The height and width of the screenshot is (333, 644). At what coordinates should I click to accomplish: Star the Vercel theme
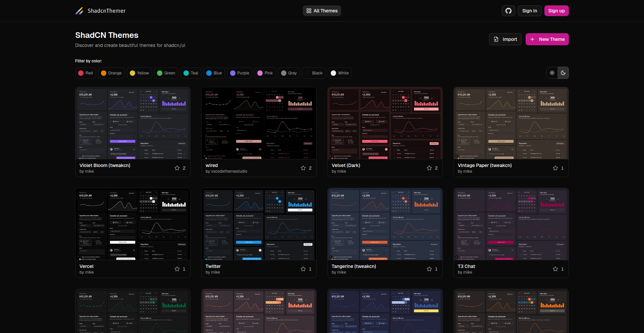pyautogui.click(x=177, y=269)
